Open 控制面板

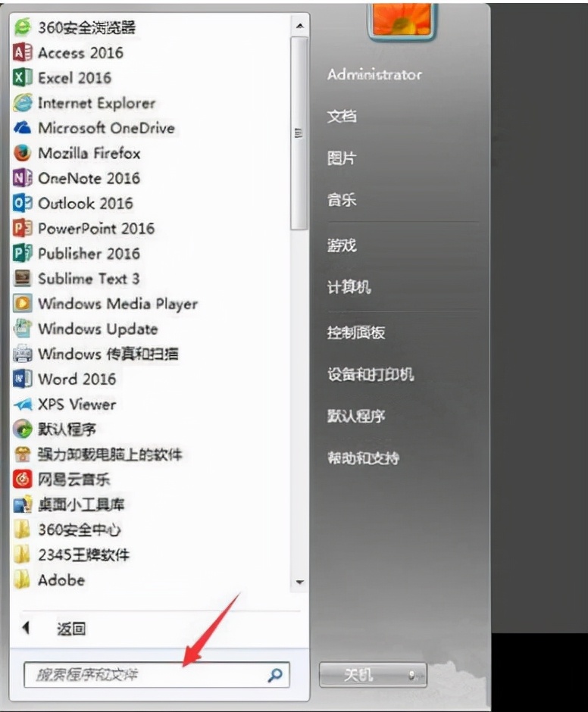tap(356, 333)
